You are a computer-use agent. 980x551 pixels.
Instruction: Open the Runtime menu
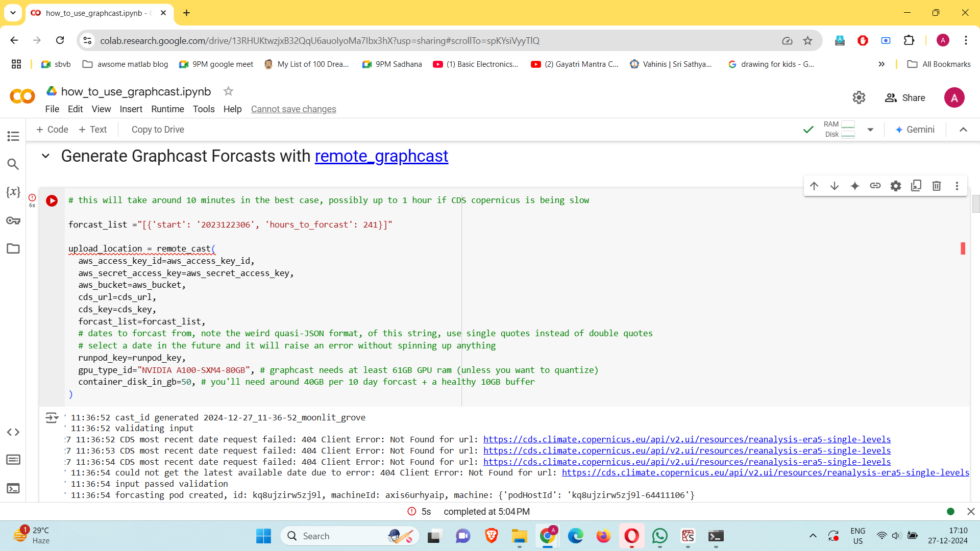click(x=167, y=109)
